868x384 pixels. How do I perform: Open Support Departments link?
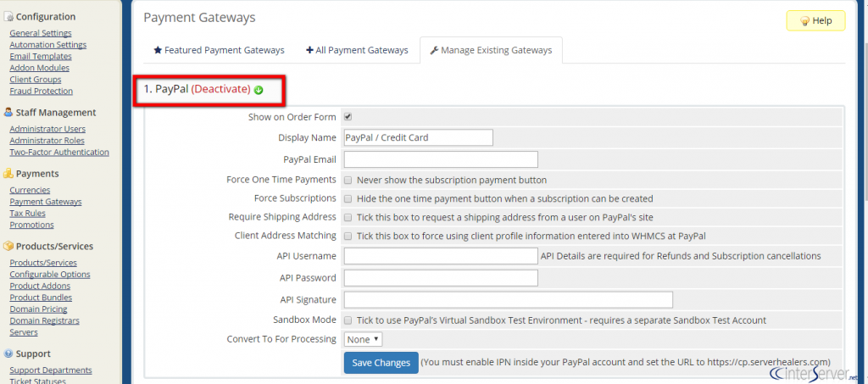pyautogui.click(x=51, y=370)
